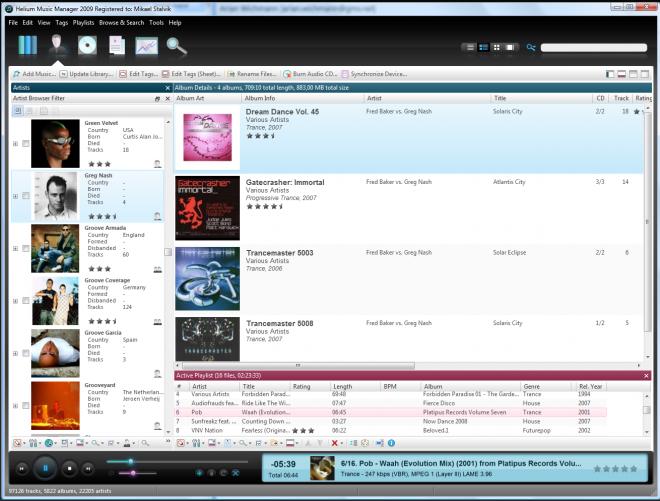The image size is (660, 501).
Task: Select Dream Dance Vol. 45 album cover
Action: [208, 137]
